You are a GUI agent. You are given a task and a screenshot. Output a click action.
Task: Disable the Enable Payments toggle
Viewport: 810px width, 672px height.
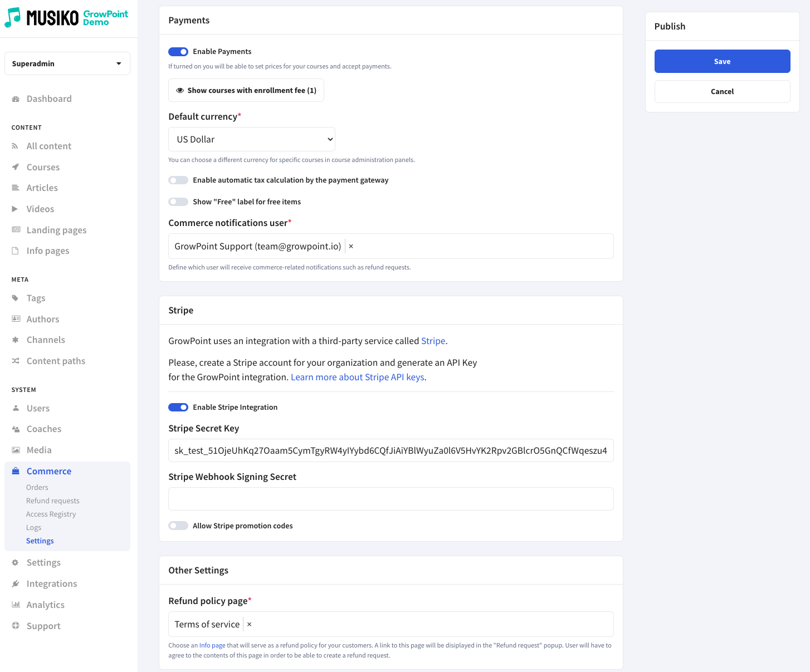(x=178, y=52)
